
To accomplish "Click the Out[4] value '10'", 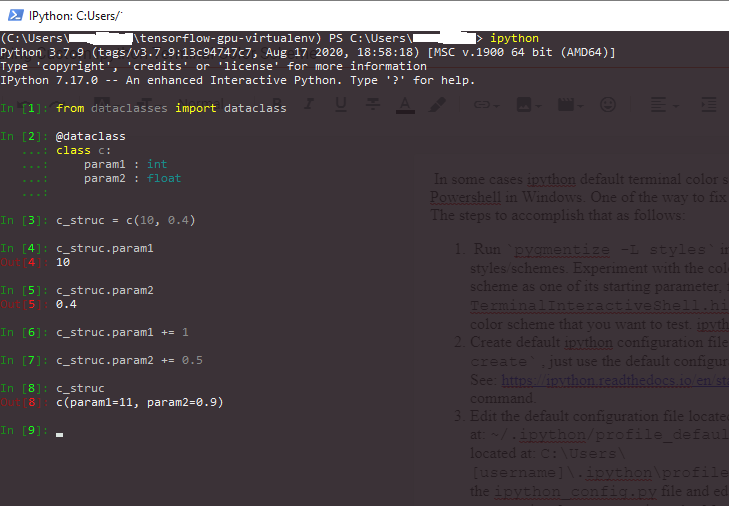I will pyautogui.click(x=63, y=262).
